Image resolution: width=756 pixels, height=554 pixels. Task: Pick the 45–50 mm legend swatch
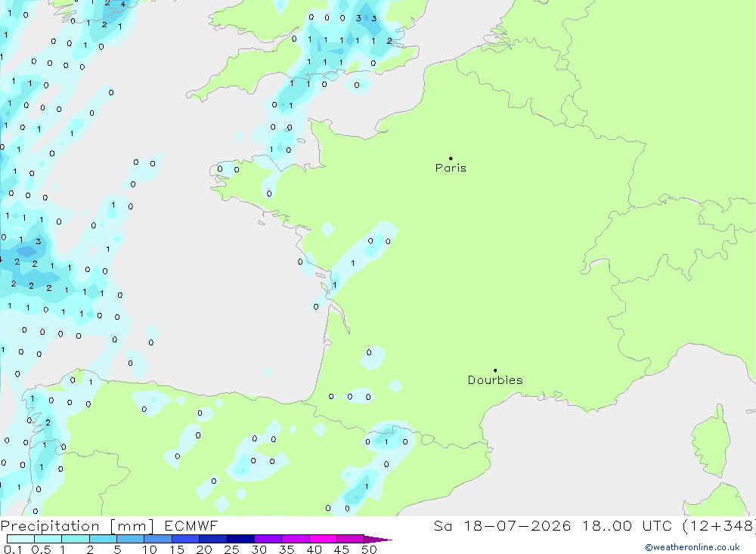(x=351, y=539)
